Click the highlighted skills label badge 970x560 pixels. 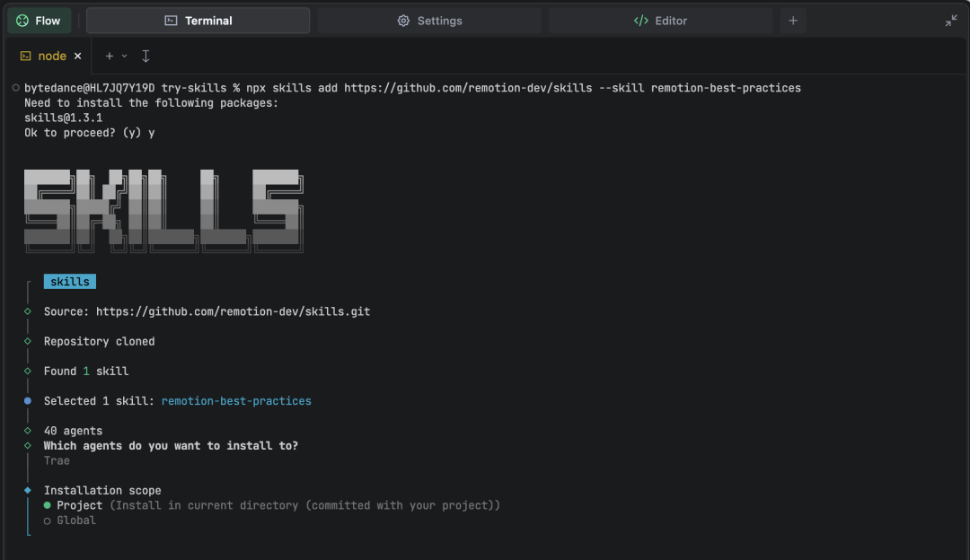(70, 282)
